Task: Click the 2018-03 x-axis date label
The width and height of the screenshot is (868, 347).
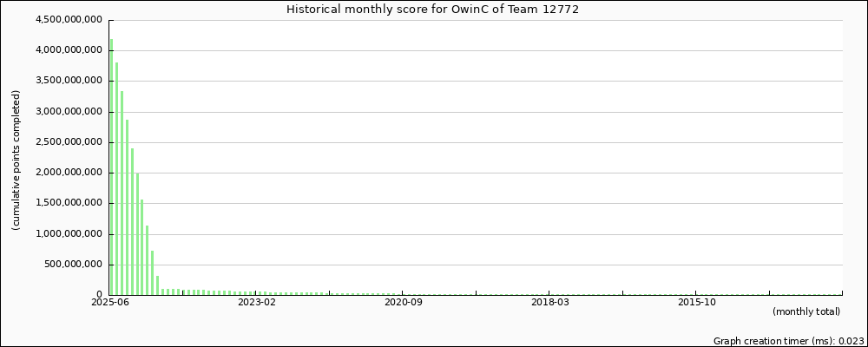Action: click(549, 302)
